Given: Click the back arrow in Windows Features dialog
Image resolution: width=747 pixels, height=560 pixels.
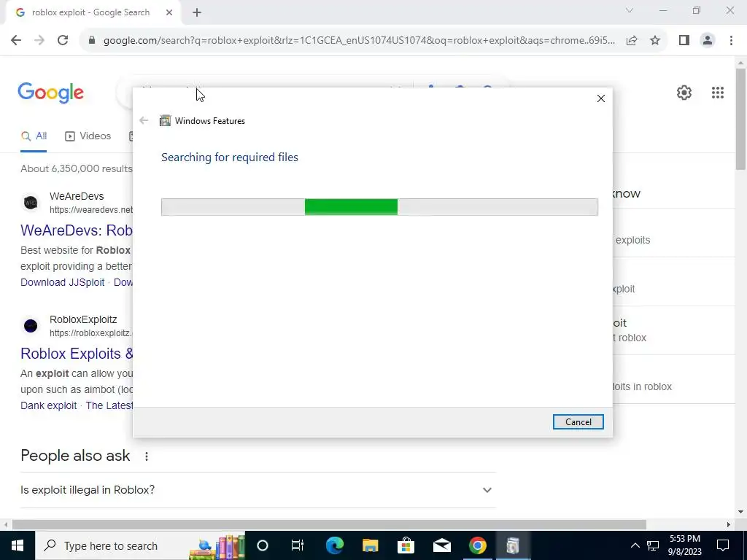Looking at the screenshot, I should click(x=144, y=120).
